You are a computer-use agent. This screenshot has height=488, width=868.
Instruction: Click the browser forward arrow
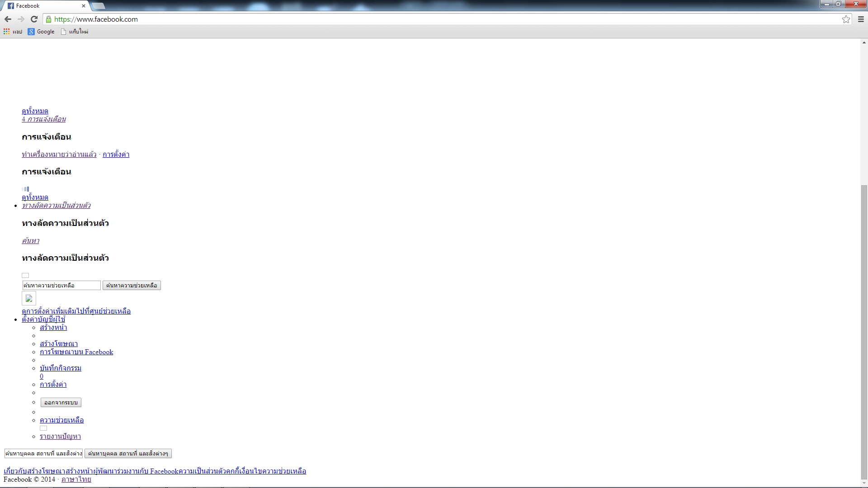point(21,19)
